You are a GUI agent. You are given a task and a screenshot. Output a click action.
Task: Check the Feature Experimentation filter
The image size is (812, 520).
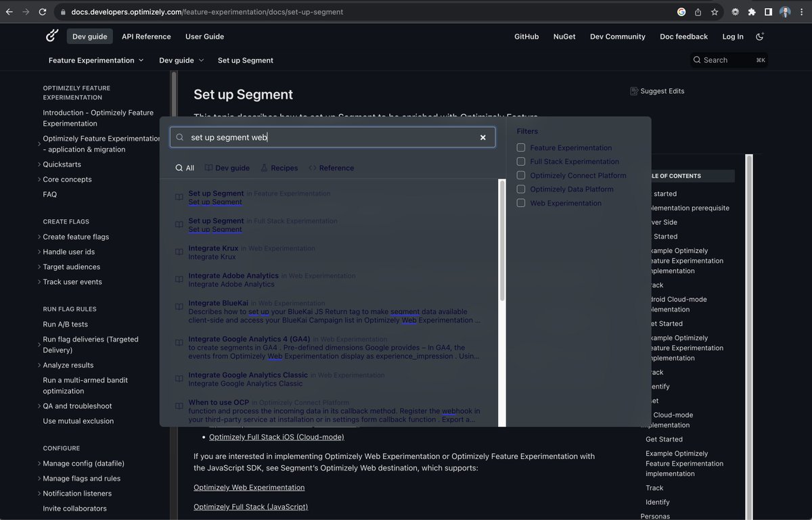(521, 147)
